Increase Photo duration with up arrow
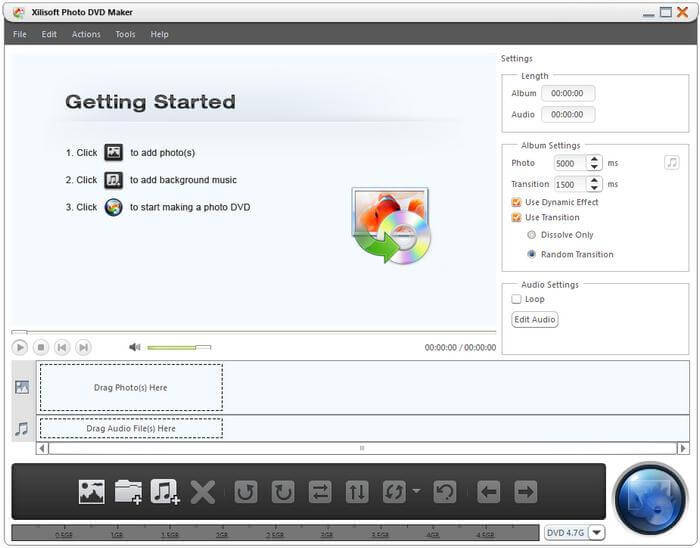This screenshot has width=700, height=548. pyautogui.click(x=594, y=159)
